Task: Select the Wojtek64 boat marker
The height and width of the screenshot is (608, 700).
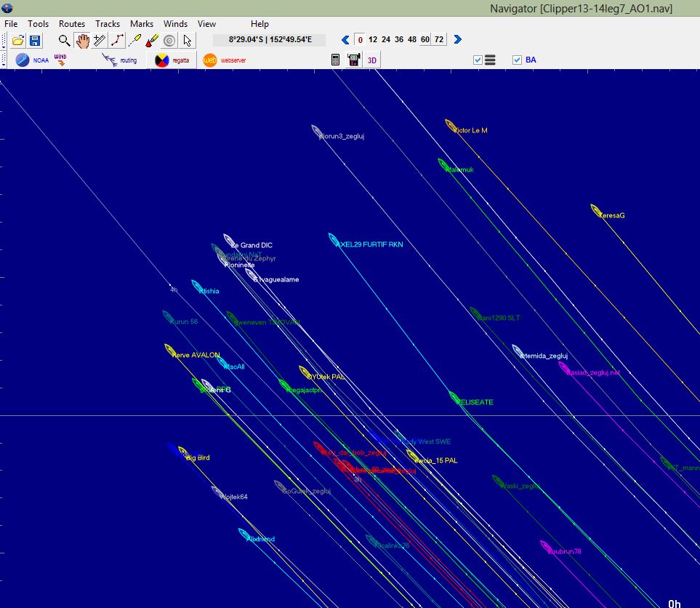Action: [217, 492]
